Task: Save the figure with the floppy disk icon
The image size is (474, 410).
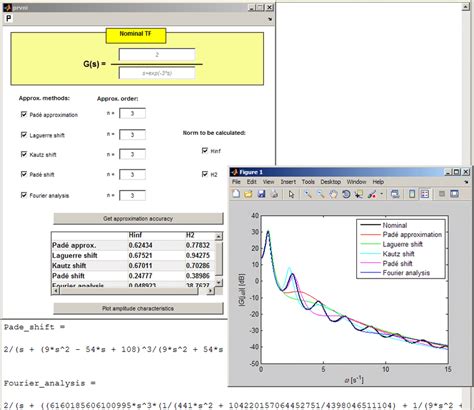Action: [x=261, y=194]
